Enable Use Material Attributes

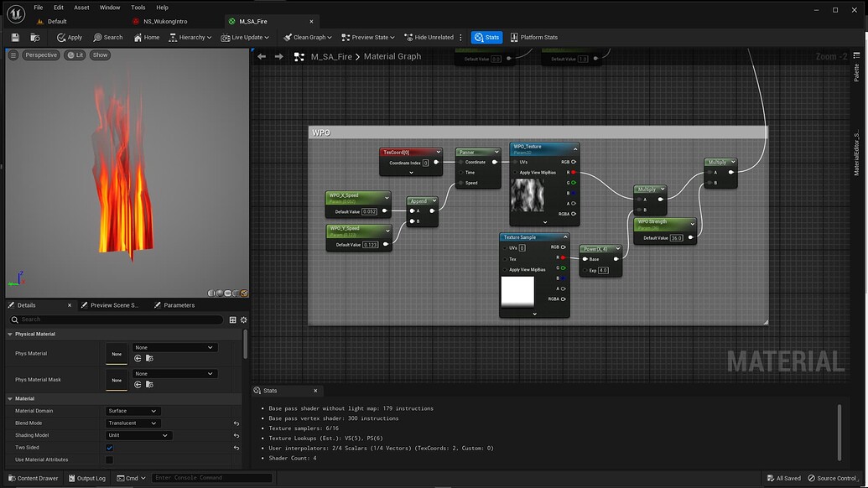(x=110, y=459)
